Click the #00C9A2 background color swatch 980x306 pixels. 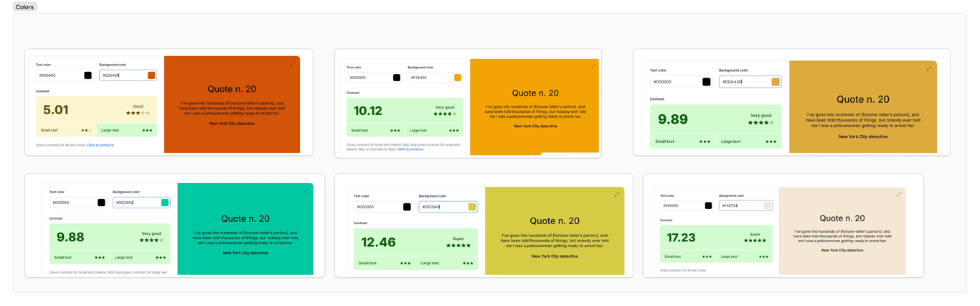tap(165, 203)
